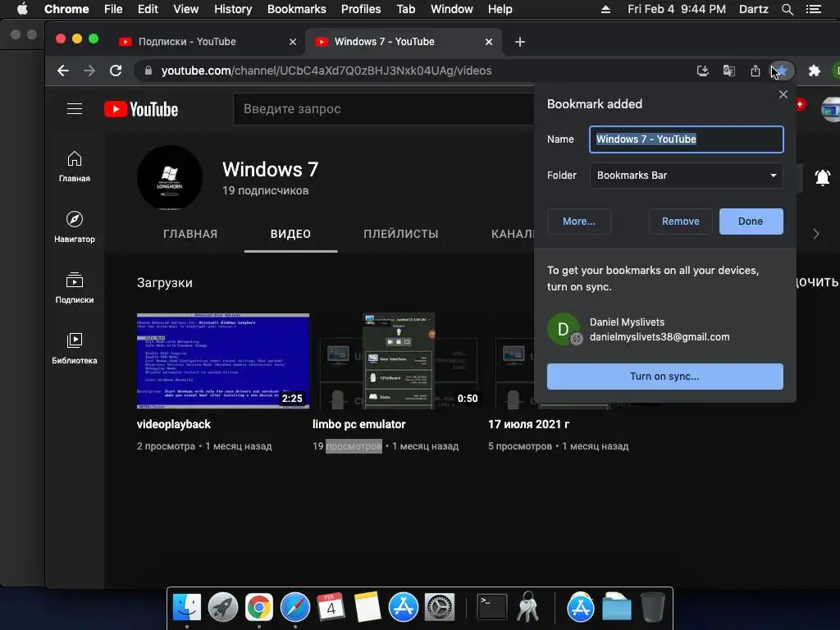The width and height of the screenshot is (840, 630).
Task: Open Навигатор in the YouTube sidebar
Action: tap(75, 227)
